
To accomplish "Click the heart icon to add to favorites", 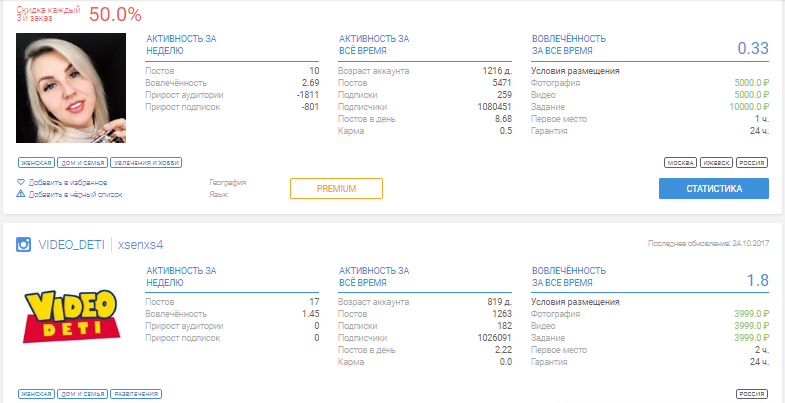I will coord(21,182).
